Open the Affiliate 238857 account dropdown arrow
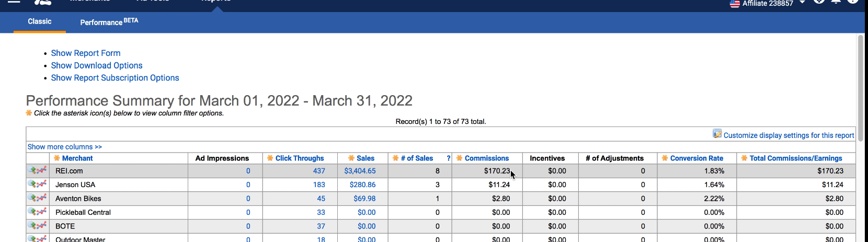This screenshot has width=868, height=242. (x=802, y=3)
